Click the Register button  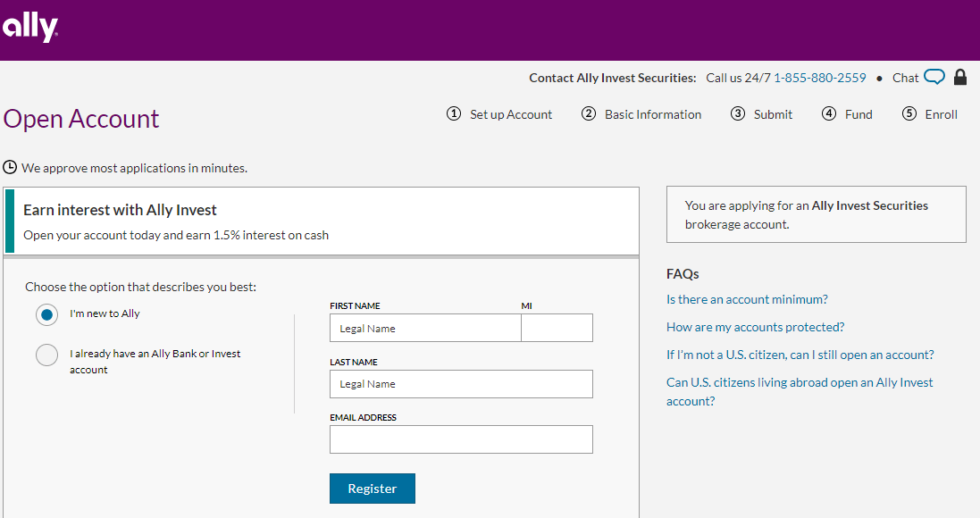(x=373, y=489)
